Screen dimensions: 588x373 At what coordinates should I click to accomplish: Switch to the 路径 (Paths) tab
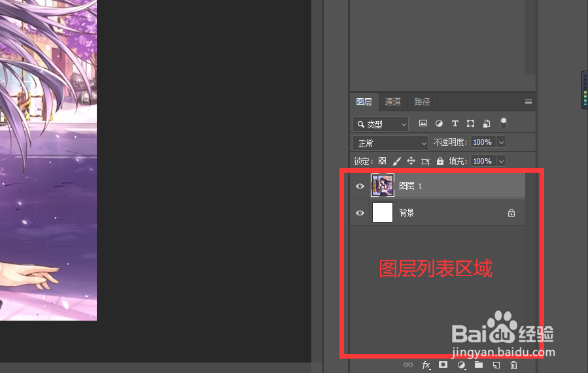pyautogui.click(x=422, y=101)
